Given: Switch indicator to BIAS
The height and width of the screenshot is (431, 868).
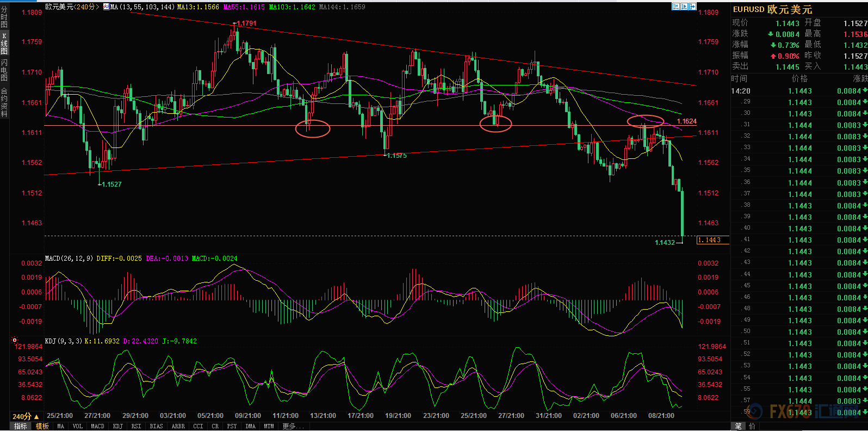Looking at the screenshot, I should point(156,426).
